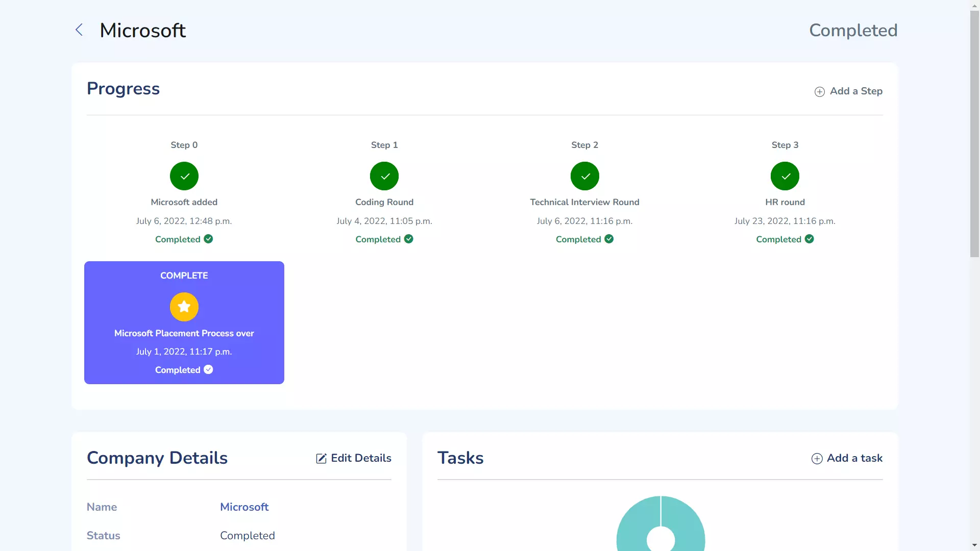This screenshot has width=980, height=551.
Task: Select Add a task menu option
Action: [847, 458]
